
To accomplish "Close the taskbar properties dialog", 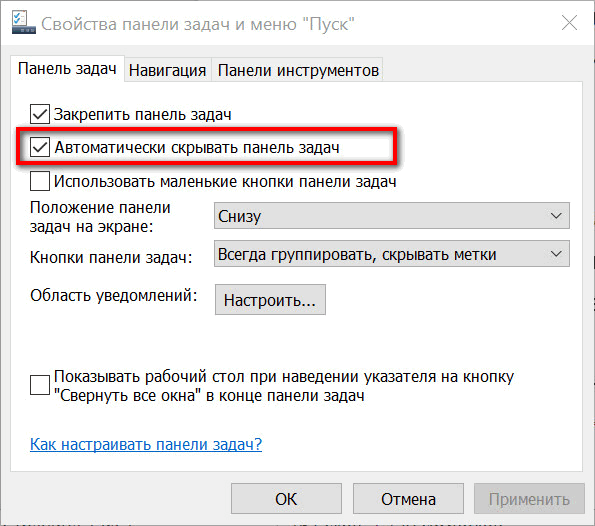I will click(x=569, y=23).
